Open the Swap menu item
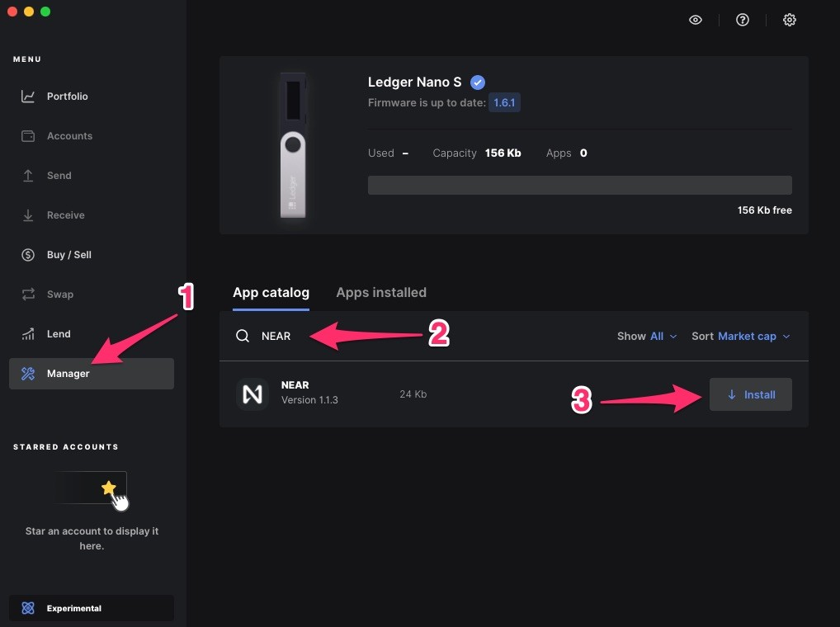Viewport: 840px width, 627px height. point(92,295)
